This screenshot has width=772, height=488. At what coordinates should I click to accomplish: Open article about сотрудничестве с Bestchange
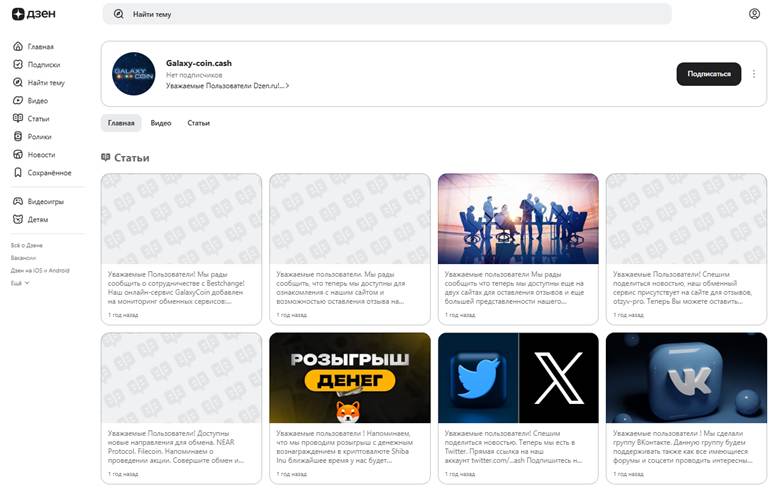(176, 288)
